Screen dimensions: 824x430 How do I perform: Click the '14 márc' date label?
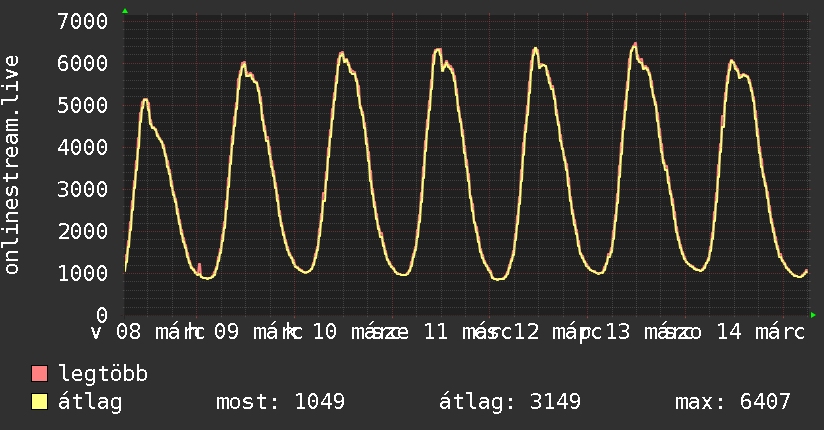[x=760, y=333]
